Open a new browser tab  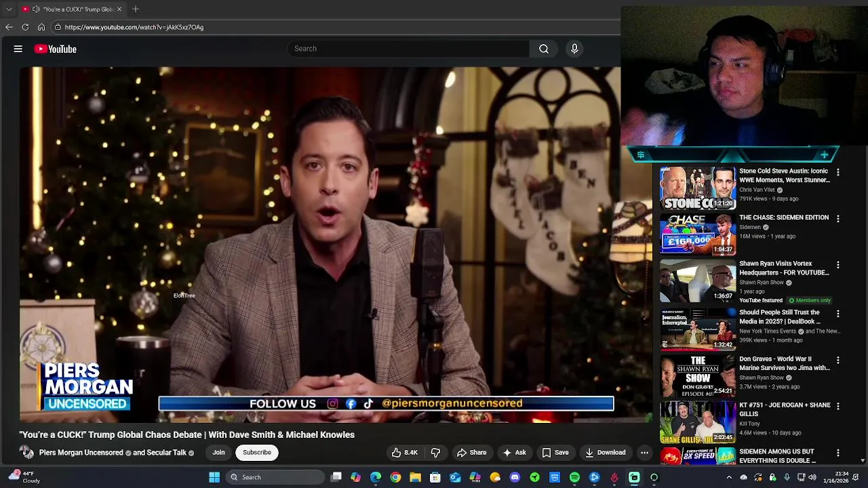[x=136, y=9]
